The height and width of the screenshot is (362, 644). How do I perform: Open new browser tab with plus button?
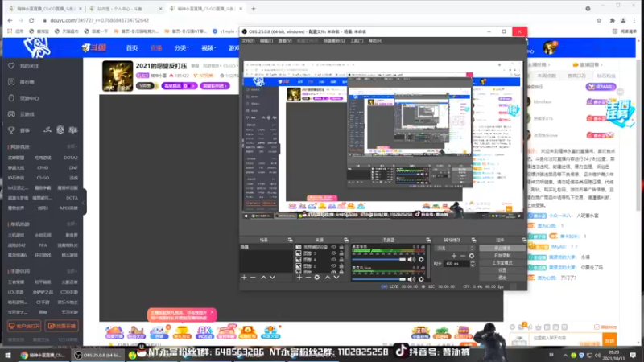click(254, 8)
